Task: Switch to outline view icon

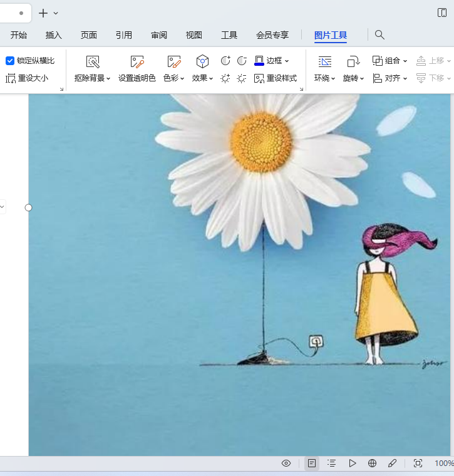Action: (x=331, y=463)
